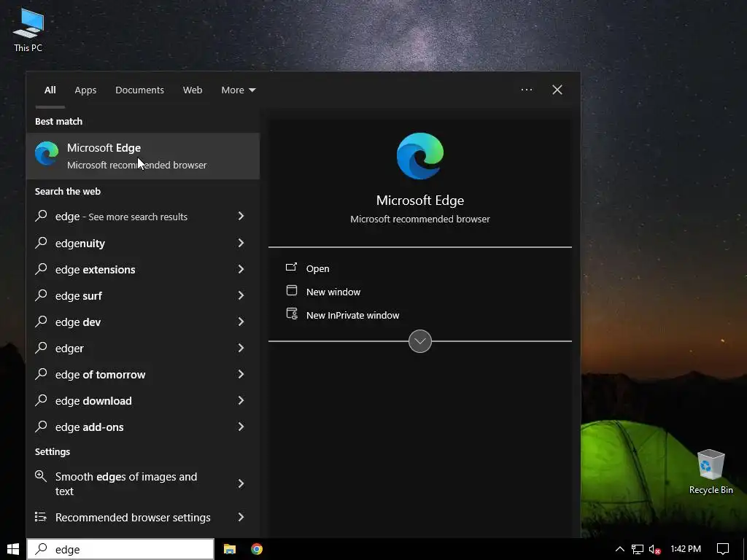
Task: Expand more actions with round chevron button
Action: click(419, 341)
